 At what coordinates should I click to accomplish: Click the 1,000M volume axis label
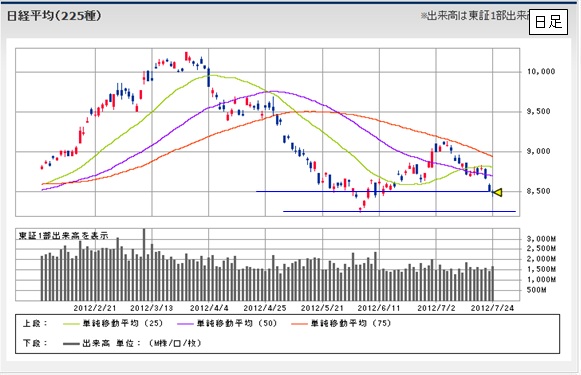541,279
